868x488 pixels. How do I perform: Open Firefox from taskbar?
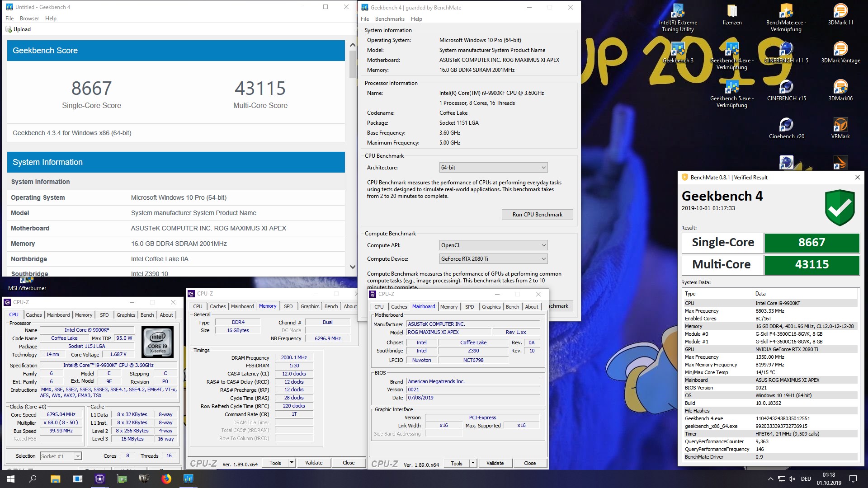[x=166, y=479]
